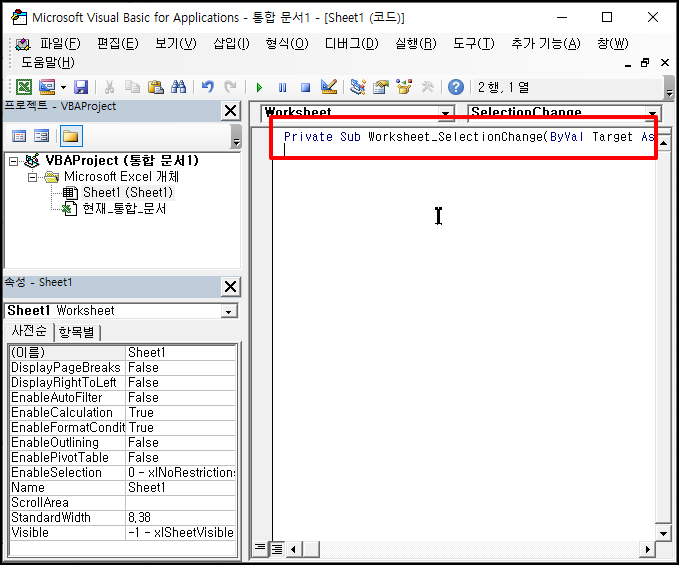Click the ScrollArea property value field
The height and width of the screenshot is (565, 679).
[181, 503]
